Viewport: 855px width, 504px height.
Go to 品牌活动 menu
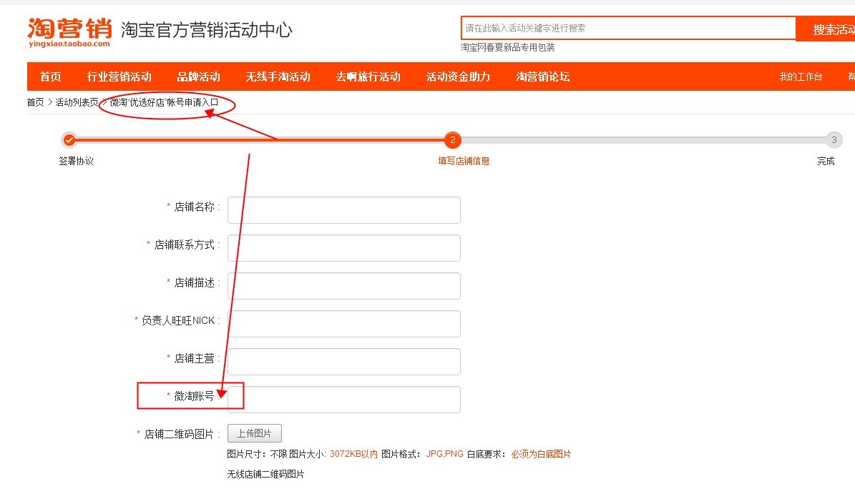(x=198, y=76)
